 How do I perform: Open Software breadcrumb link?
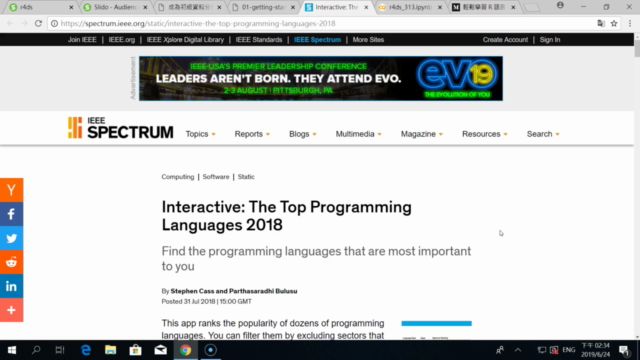216,177
